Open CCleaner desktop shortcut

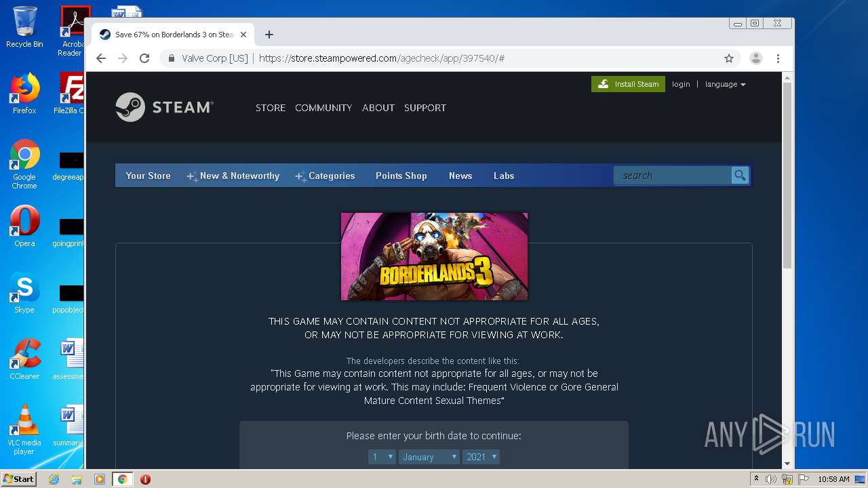[x=24, y=359]
